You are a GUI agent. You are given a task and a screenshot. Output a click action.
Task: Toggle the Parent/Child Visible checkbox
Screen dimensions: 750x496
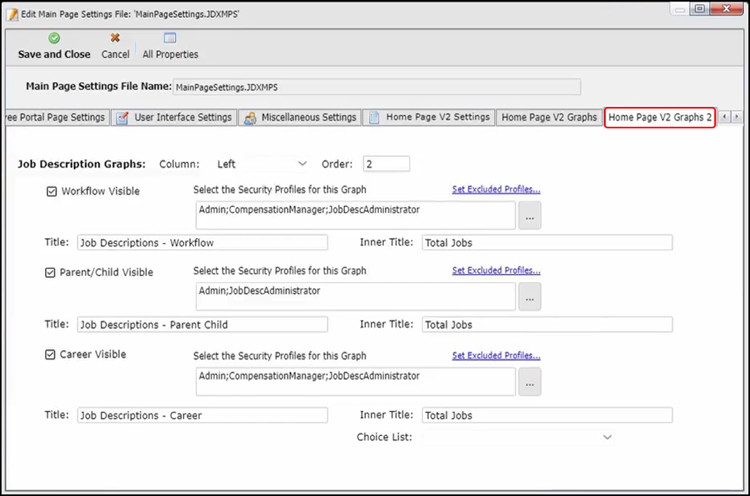52,272
